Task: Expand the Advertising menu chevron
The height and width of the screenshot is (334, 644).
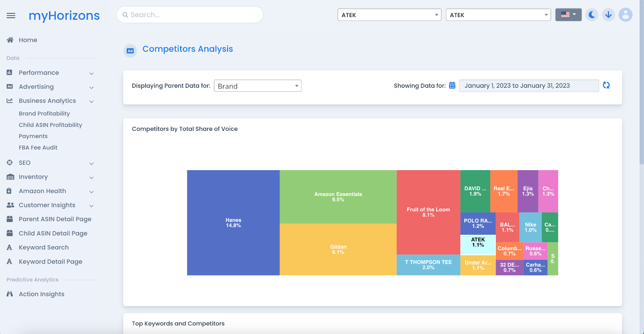Action: point(91,87)
